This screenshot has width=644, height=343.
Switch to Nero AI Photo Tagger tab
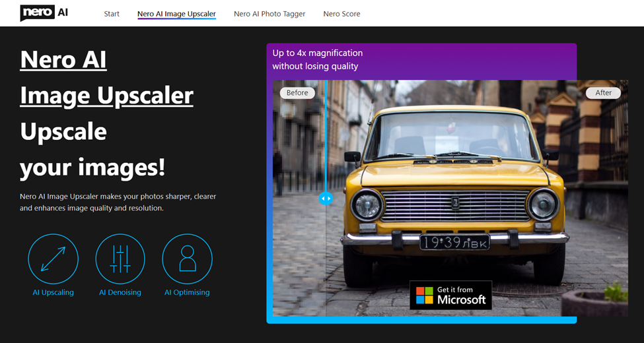click(x=269, y=14)
